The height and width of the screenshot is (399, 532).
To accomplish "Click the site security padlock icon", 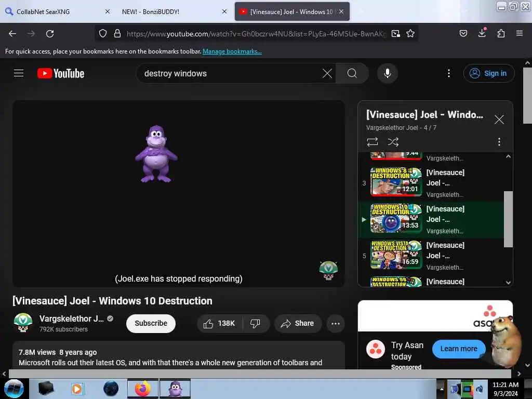I will tap(117, 34).
